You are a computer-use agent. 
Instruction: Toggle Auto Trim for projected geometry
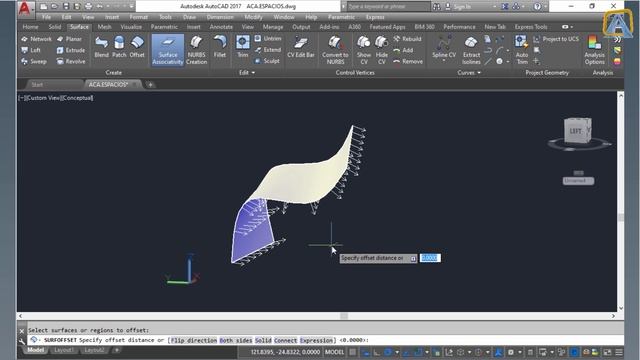click(522, 50)
